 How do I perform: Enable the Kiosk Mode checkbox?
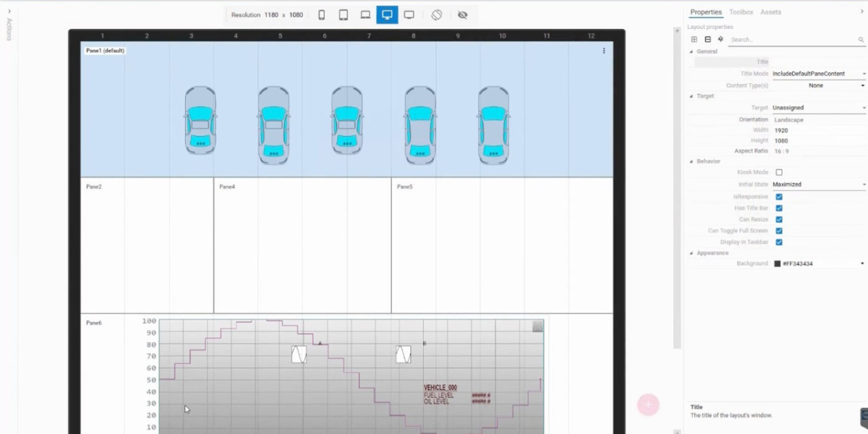(x=779, y=173)
